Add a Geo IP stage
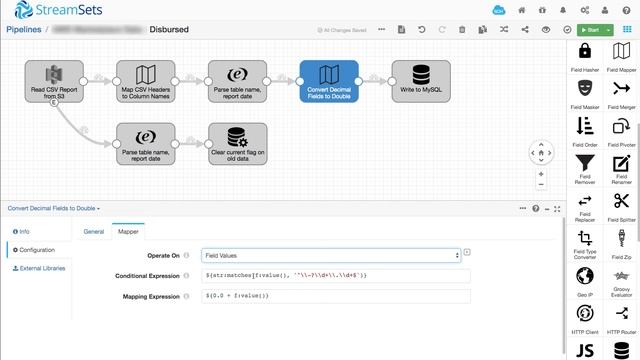The image size is (640, 360). (585, 282)
